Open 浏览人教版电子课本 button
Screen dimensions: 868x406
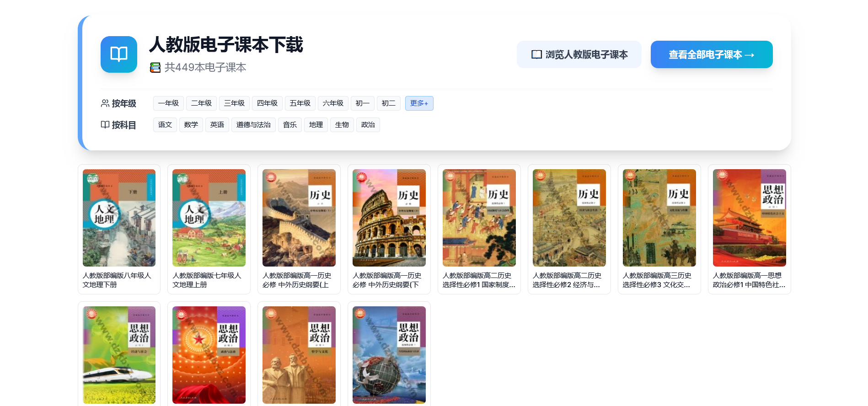click(579, 54)
